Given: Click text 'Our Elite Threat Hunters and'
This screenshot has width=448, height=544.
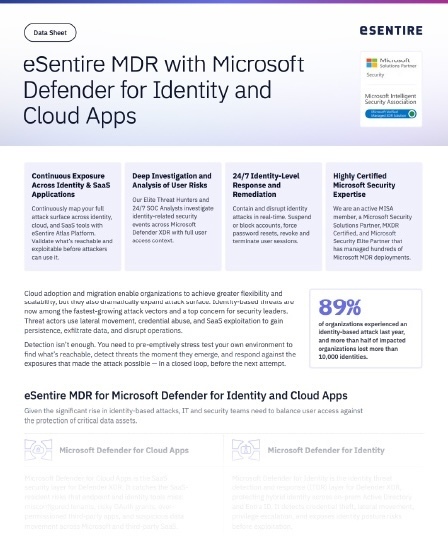Looking at the screenshot, I should coord(173,220).
